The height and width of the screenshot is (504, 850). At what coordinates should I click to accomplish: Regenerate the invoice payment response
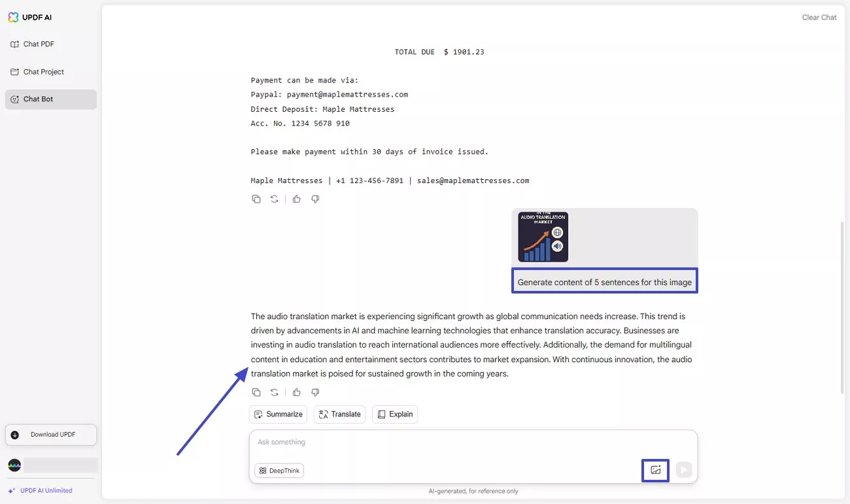tap(274, 199)
